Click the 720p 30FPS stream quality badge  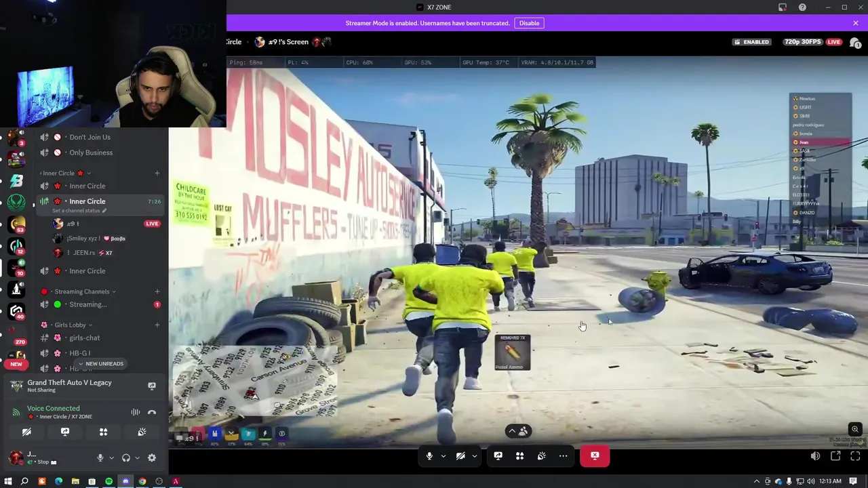(x=802, y=42)
